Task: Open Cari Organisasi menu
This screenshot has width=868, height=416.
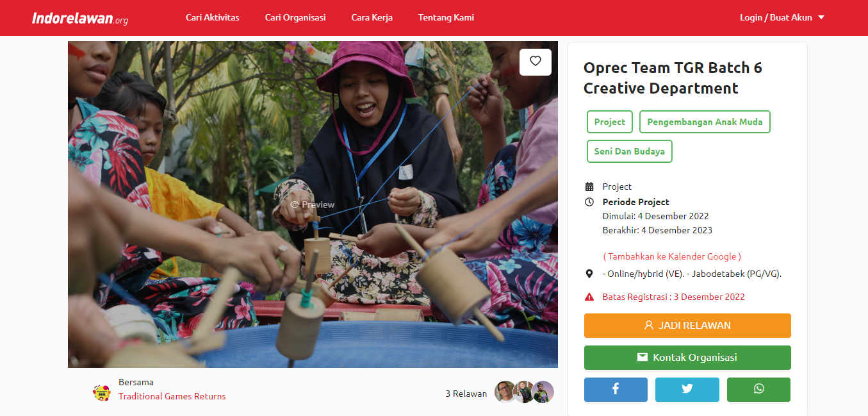Action: (295, 18)
